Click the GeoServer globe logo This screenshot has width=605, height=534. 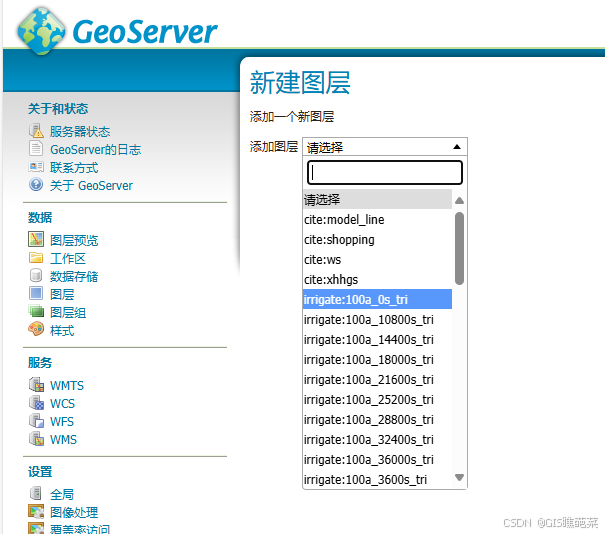(x=41, y=32)
